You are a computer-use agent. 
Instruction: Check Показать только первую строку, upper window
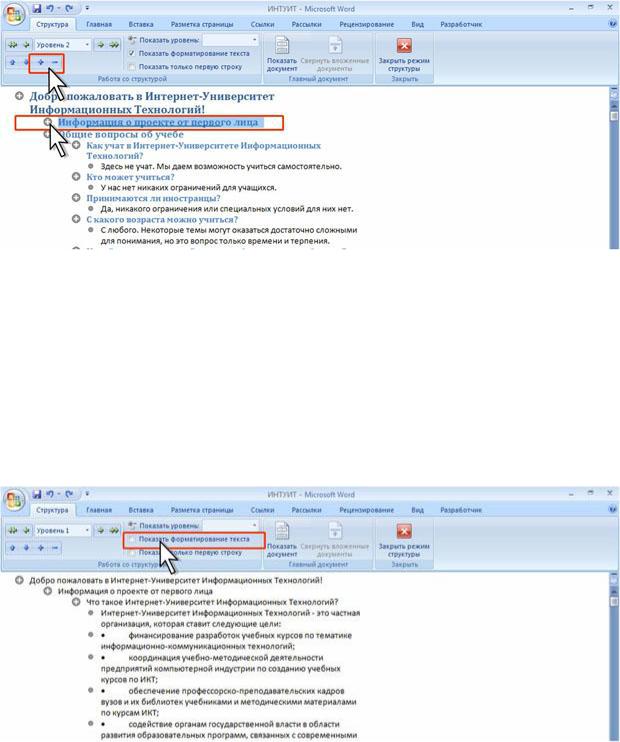(x=132, y=67)
